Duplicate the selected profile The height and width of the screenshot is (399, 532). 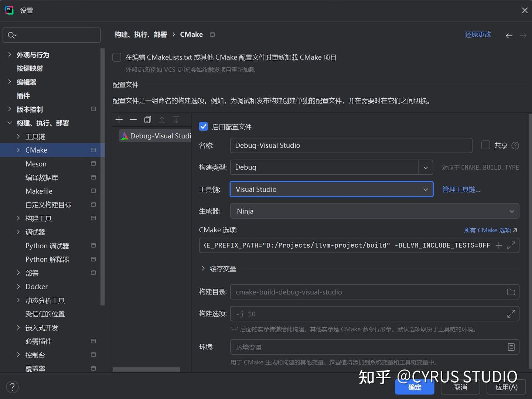[x=147, y=120]
